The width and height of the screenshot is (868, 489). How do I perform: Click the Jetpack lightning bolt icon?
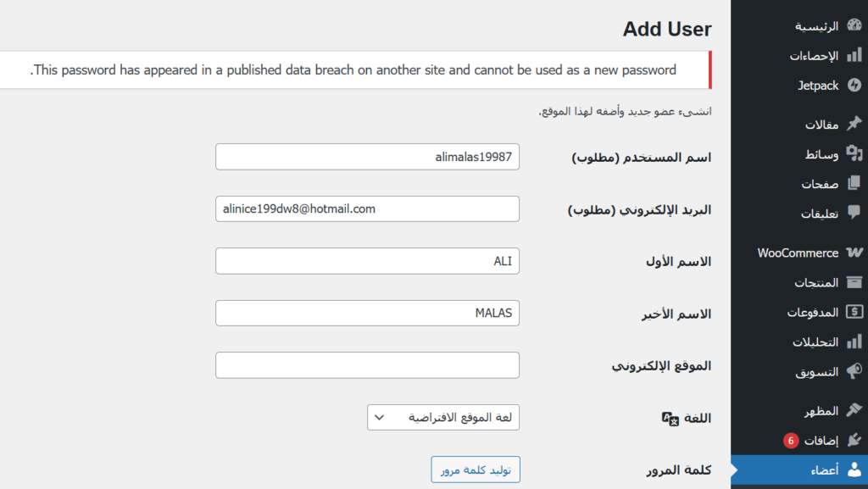(x=854, y=86)
